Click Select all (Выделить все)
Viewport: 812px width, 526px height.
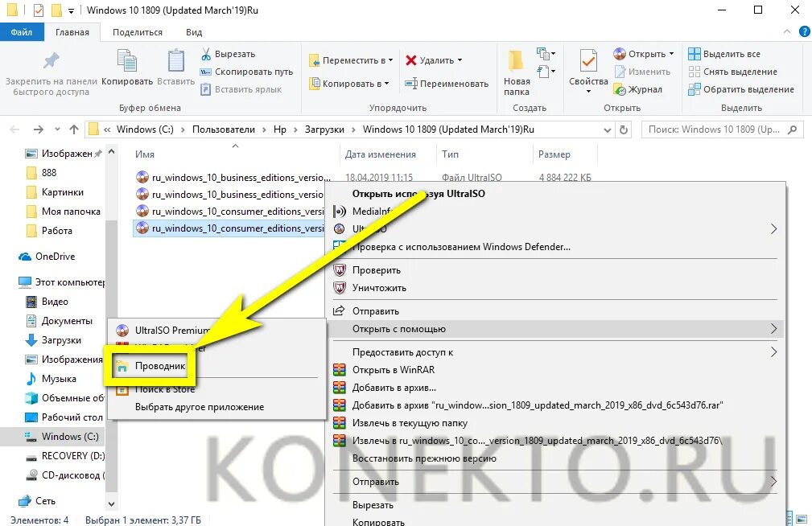pyautogui.click(x=724, y=54)
